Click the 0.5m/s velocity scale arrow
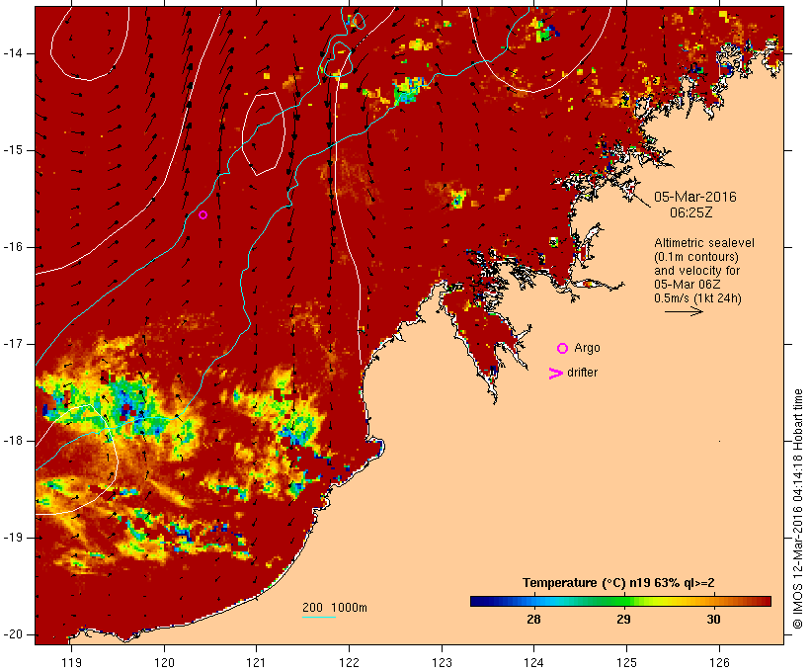This screenshot has width=810, height=672. click(684, 311)
